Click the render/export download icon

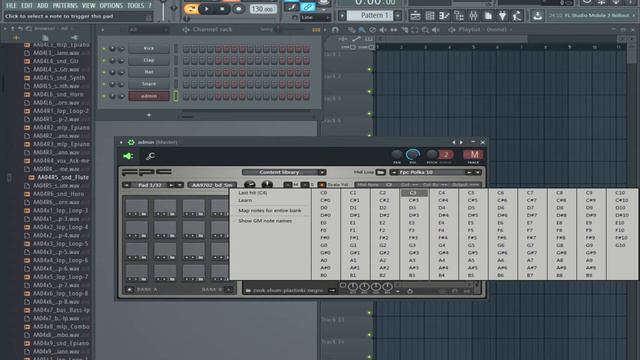(x=538, y=16)
